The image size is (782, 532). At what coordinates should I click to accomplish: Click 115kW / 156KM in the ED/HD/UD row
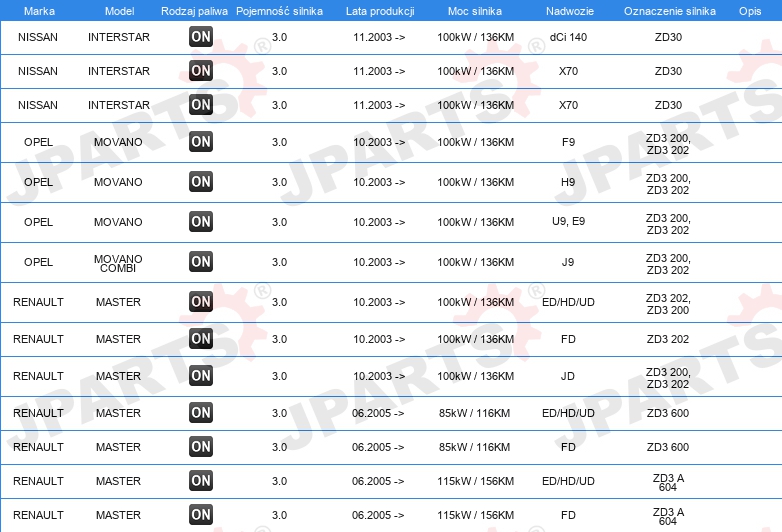[475, 481]
